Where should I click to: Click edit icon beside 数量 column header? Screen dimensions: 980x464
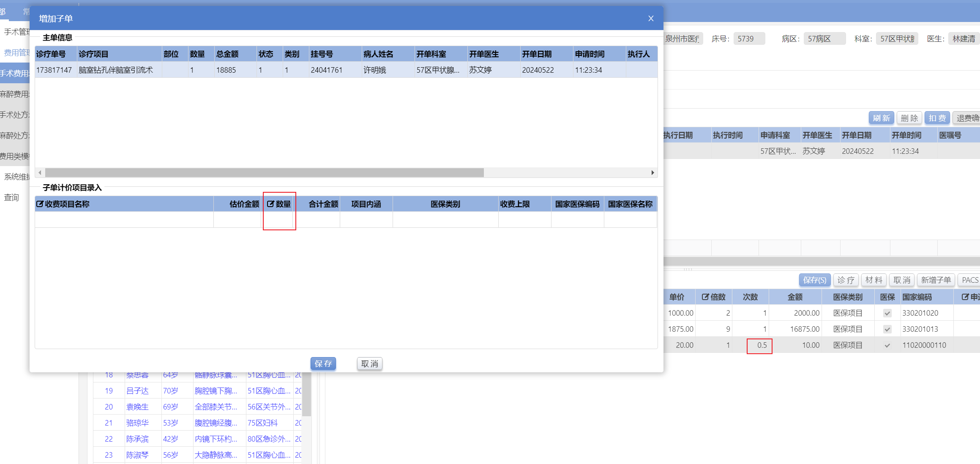click(270, 204)
